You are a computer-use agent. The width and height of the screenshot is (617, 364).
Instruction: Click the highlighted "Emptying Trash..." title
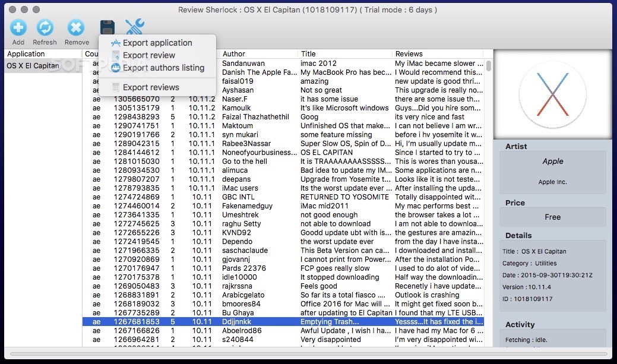point(330,322)
